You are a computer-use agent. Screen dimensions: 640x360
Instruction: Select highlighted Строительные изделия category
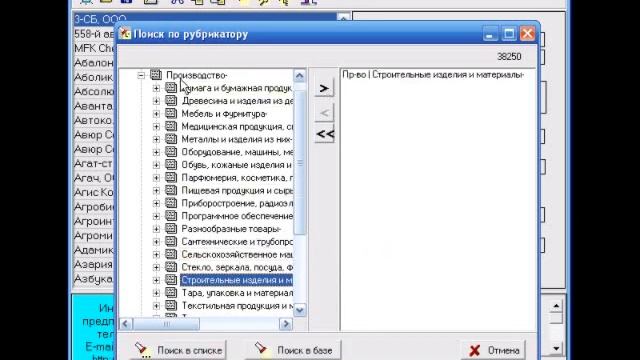[x=237, y=280]
